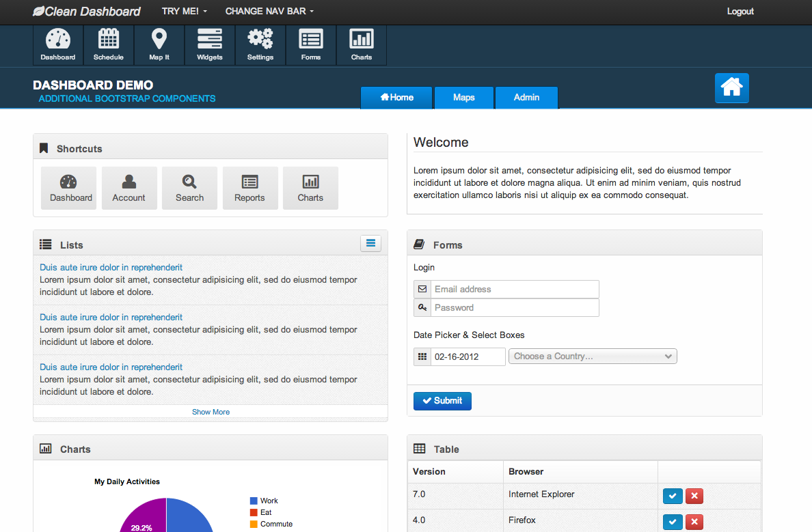Select the Settings gears icon
Screen dimensions: 812x532
[260, 44]
